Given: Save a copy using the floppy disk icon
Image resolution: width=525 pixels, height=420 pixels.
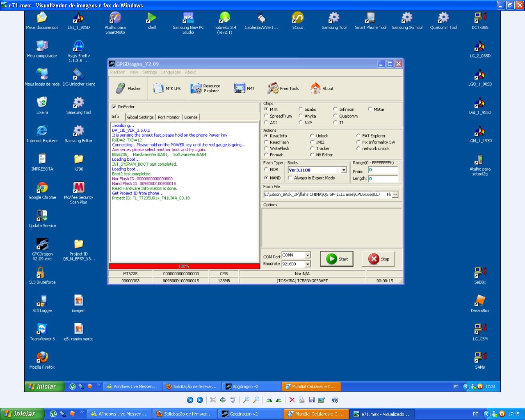Looking at the screenshot, I should pos(312,400).
